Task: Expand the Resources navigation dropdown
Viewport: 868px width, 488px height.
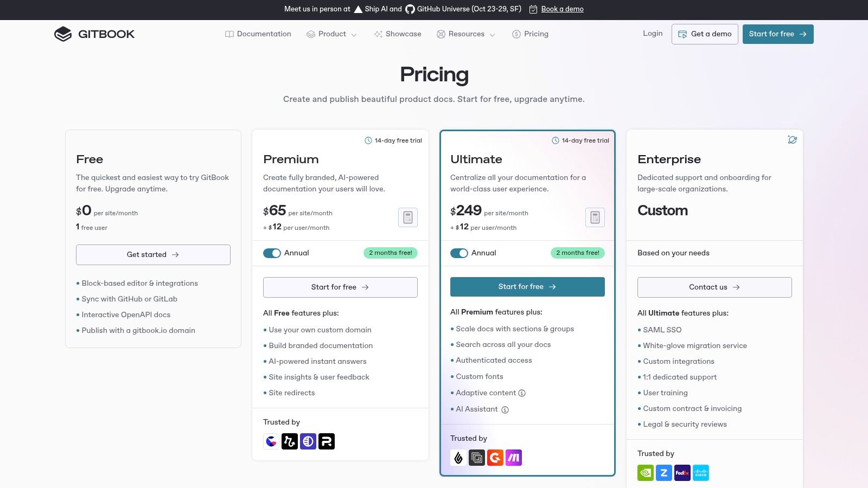Action: coord(466,34)
